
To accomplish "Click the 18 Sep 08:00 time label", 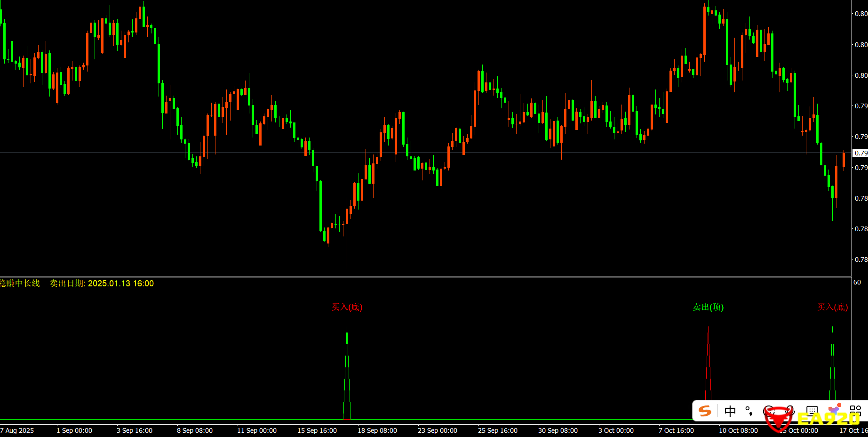I will pos(377,430).
